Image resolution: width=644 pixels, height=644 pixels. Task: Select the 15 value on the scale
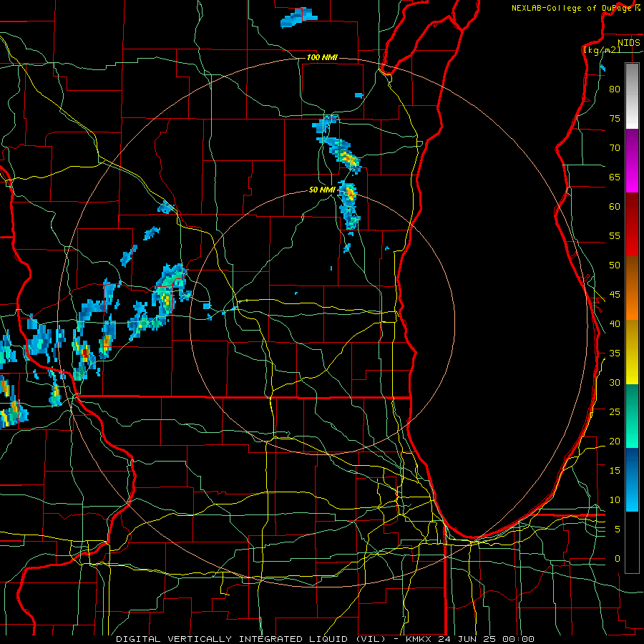point(615,470)
